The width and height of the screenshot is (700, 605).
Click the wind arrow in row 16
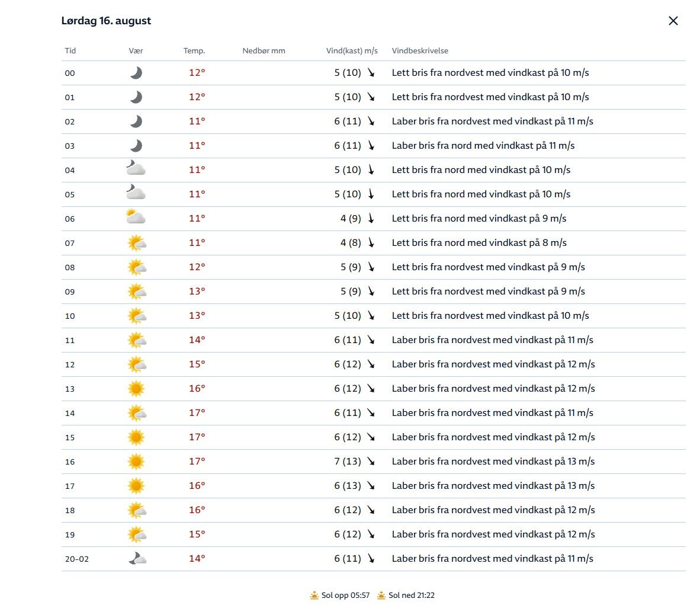pos(371,462)
